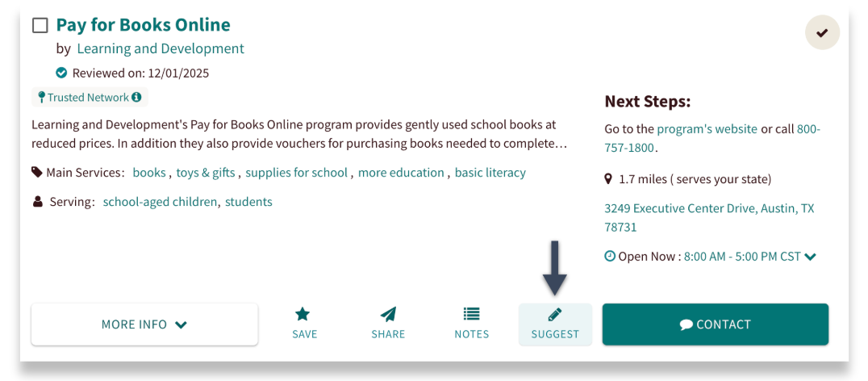The image size is (868, 381).
Task: Open the Pay for Books Online title
Action: pyautogui.click(x=143, y=25)
